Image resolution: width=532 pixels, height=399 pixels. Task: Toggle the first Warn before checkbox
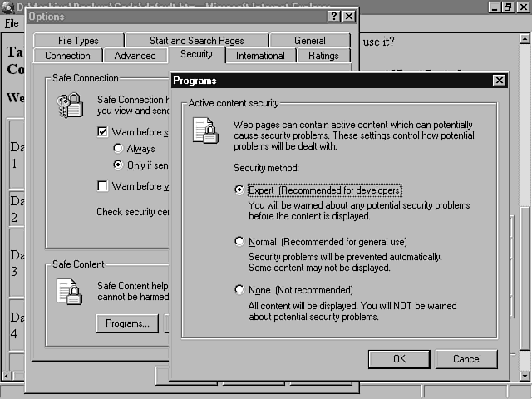[102, 132]
